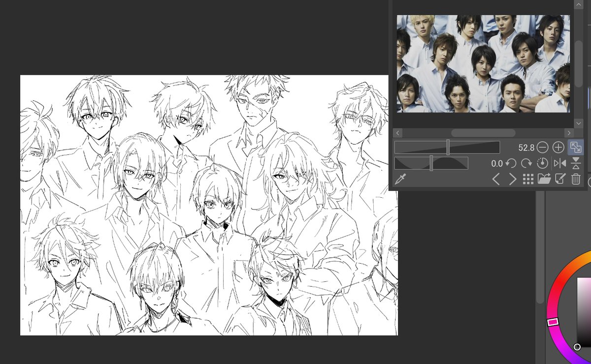Viewport: 591px width, 364px height.
Task: Open Sub View image list grid
Action: point(528,179)
